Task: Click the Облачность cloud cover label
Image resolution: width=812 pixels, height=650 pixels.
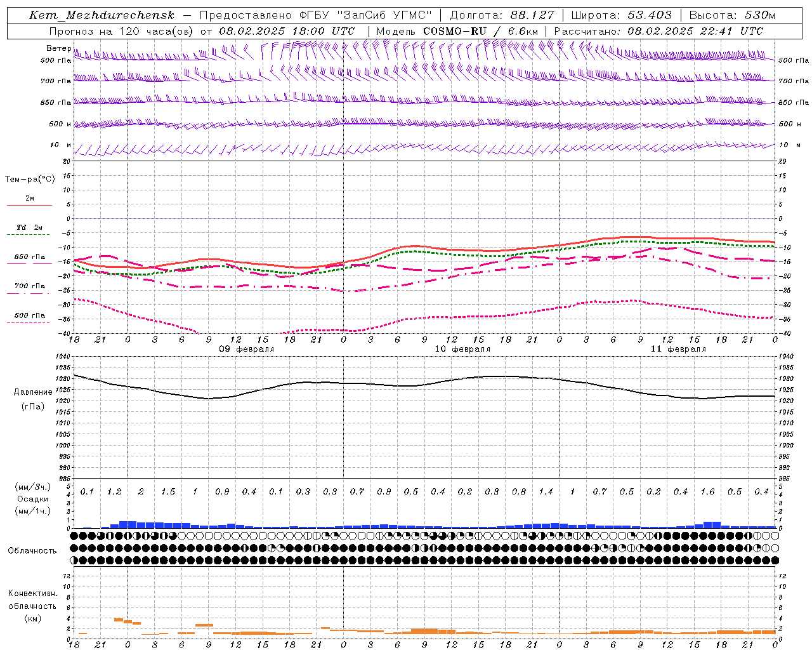Action: coord(32,550)
